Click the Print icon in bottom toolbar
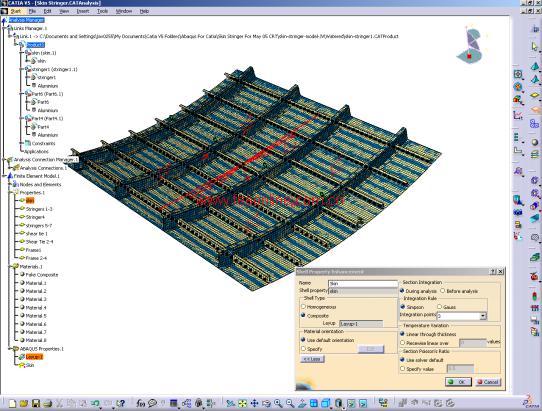This screenshot has height=411, width=542. (x=48, y=403)
